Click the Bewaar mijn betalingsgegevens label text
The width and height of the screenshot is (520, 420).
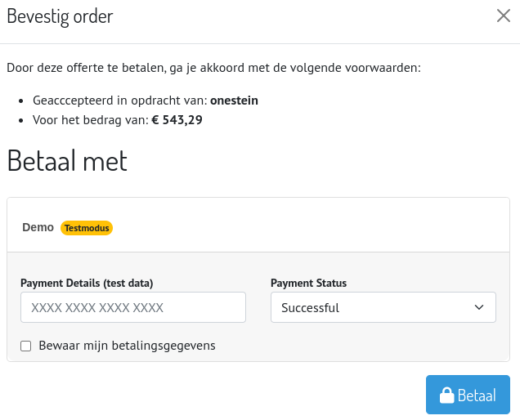click(x=127, y=346)
